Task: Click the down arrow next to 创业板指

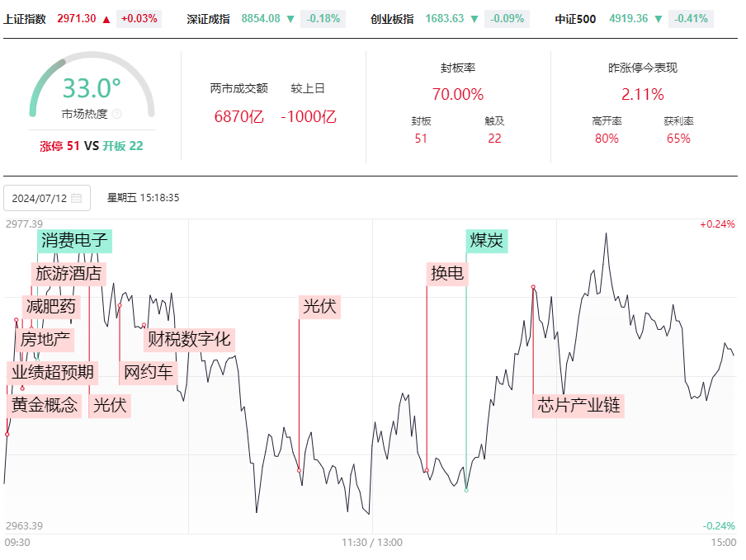Action: click(x=475, y=20)
